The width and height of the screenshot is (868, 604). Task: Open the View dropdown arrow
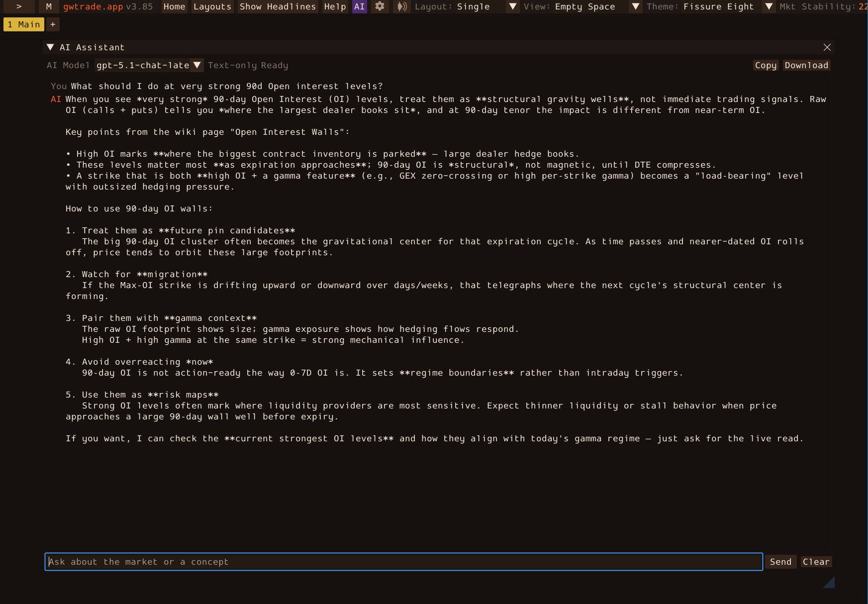[635, 6]
